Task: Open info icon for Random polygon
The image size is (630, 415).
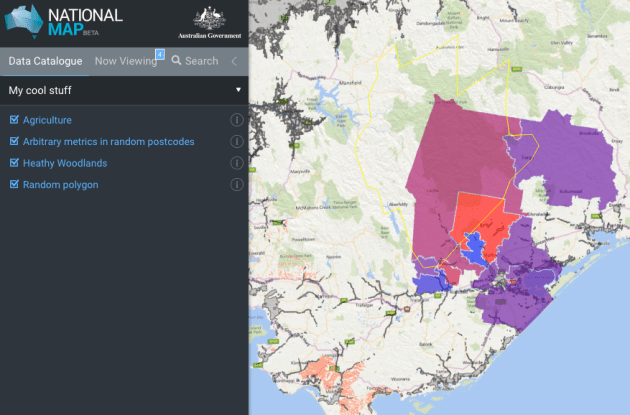Action: click(x=237, y=184)
